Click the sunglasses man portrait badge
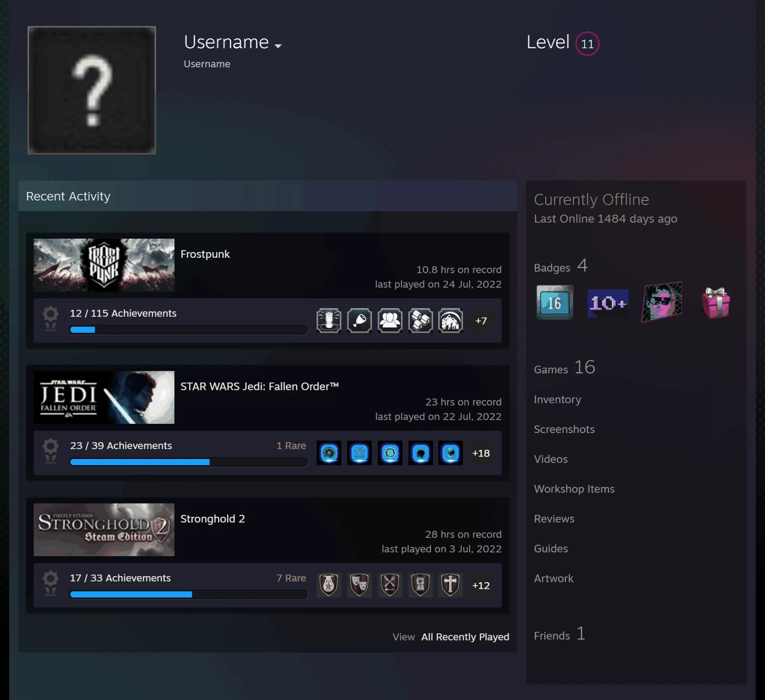Image resolution: width=765 pixels, height=700 pixels. [x=662, y=302]
